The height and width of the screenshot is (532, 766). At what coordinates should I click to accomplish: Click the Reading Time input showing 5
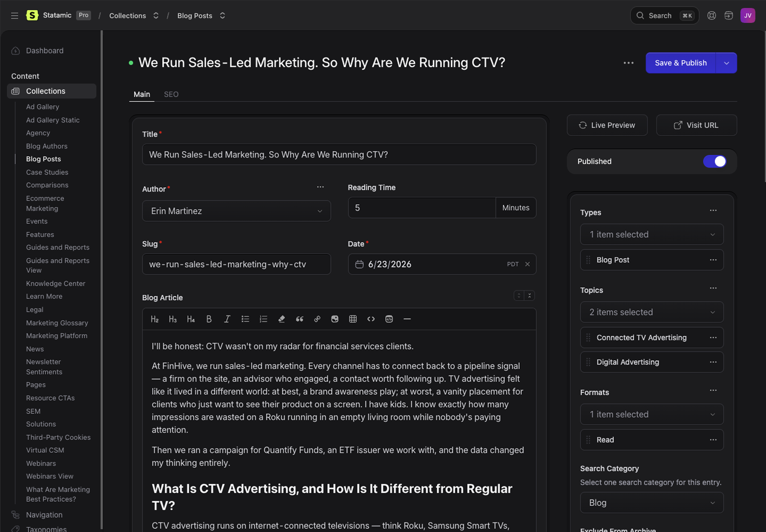(x=422, y=208)
